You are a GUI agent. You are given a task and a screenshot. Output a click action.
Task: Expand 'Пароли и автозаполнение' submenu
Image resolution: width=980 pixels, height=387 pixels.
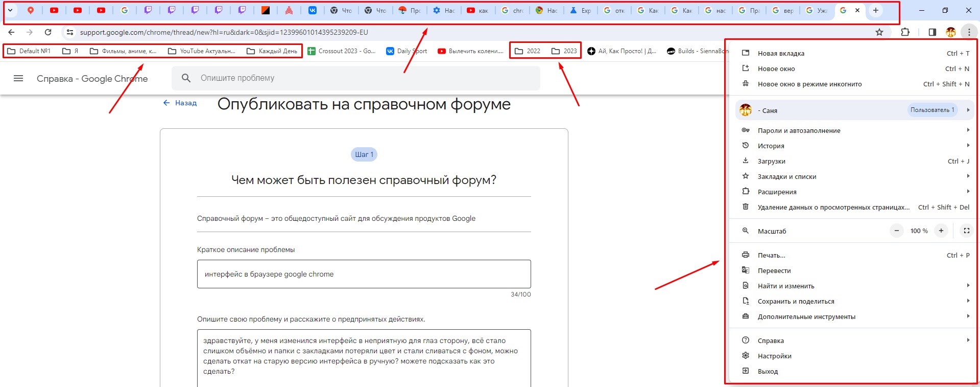[855, 130]
